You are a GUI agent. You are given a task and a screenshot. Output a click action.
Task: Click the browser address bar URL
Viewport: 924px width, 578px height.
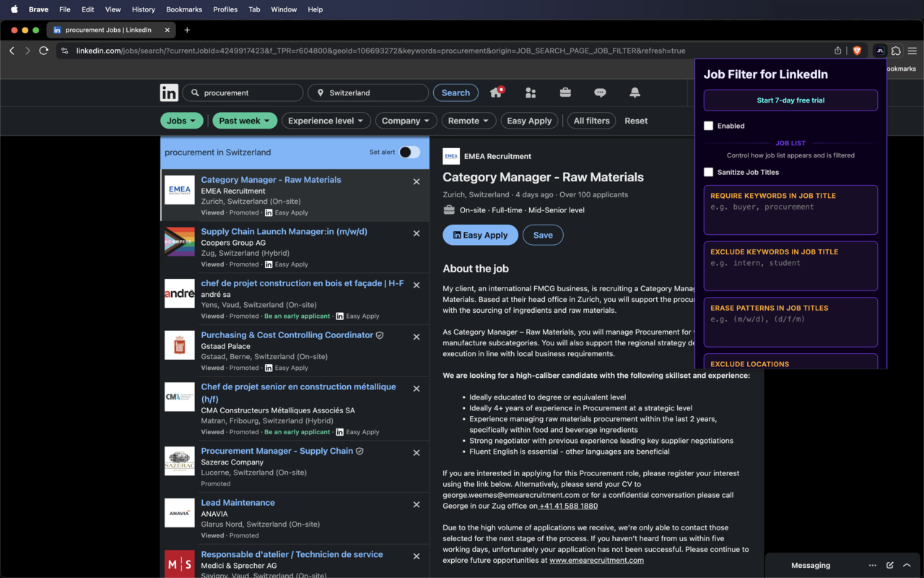(380, 51)
